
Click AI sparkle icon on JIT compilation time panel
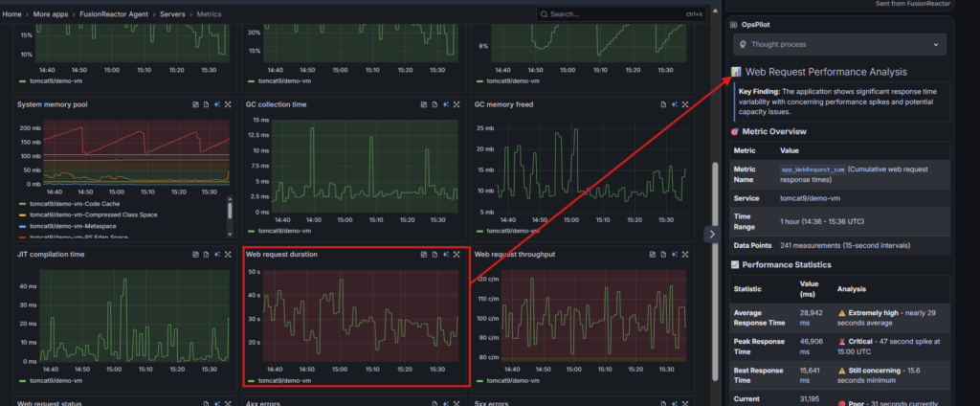point(217,255)
